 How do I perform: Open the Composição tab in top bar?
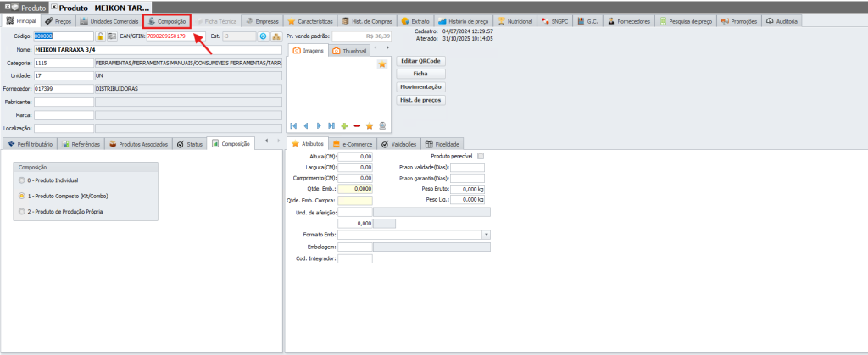pyautogui.click(x=166, y=20)
